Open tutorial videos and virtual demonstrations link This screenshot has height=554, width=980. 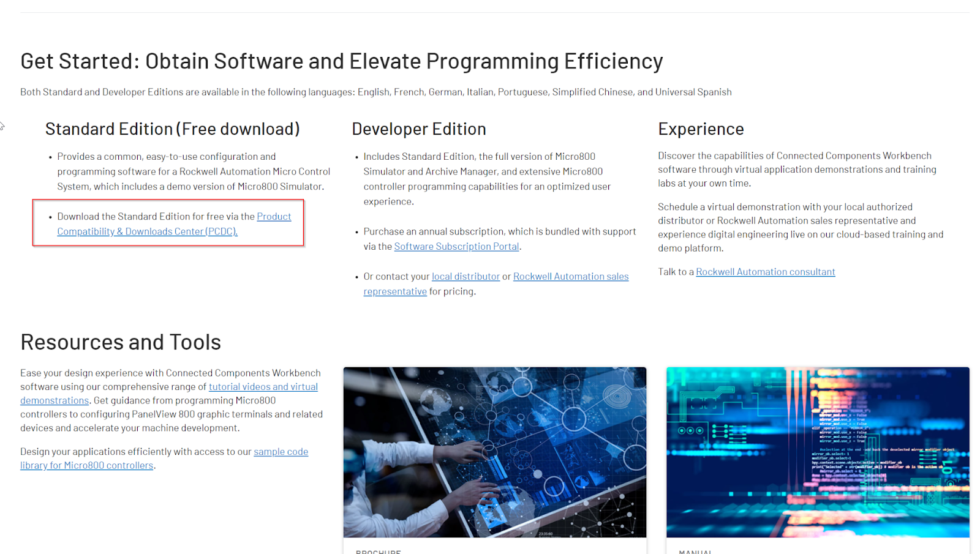coord(263,387)
